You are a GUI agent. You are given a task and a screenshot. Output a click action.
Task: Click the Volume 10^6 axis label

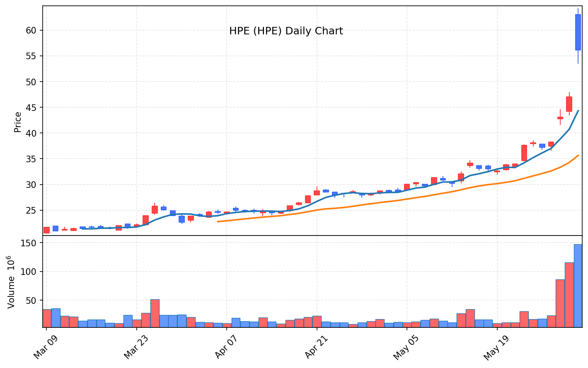coord(11,281)
